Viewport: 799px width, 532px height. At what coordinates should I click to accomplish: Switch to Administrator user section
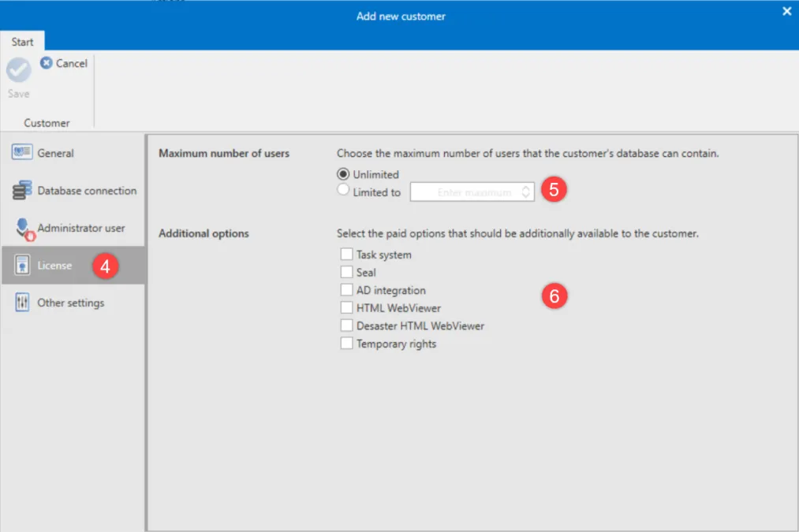73,228
